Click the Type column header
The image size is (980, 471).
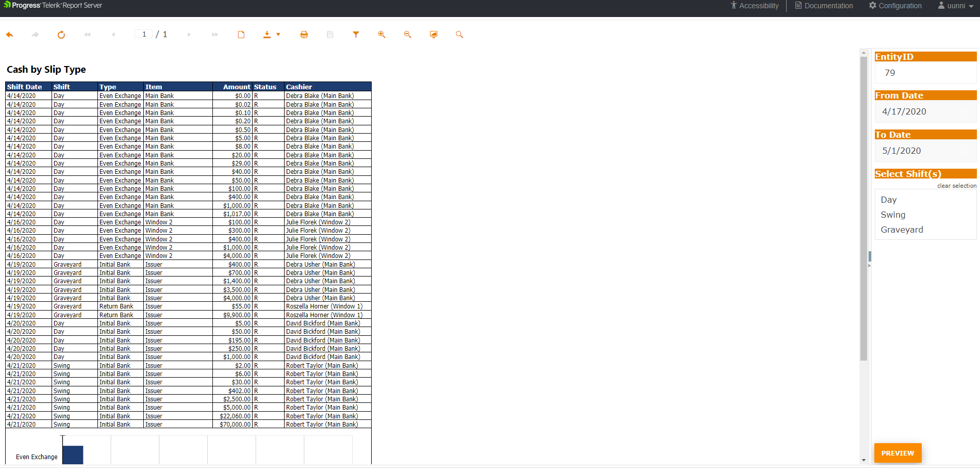click(x=121, y=87)
